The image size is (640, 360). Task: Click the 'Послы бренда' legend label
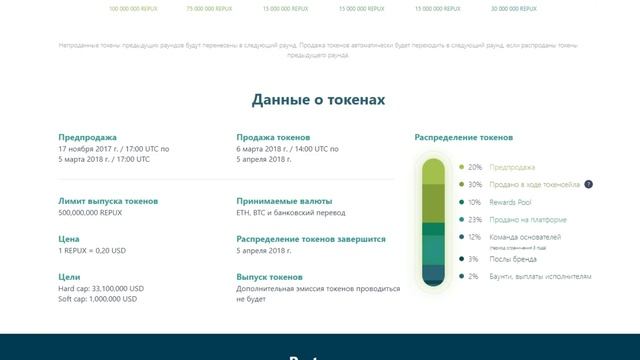click(513, 259)
